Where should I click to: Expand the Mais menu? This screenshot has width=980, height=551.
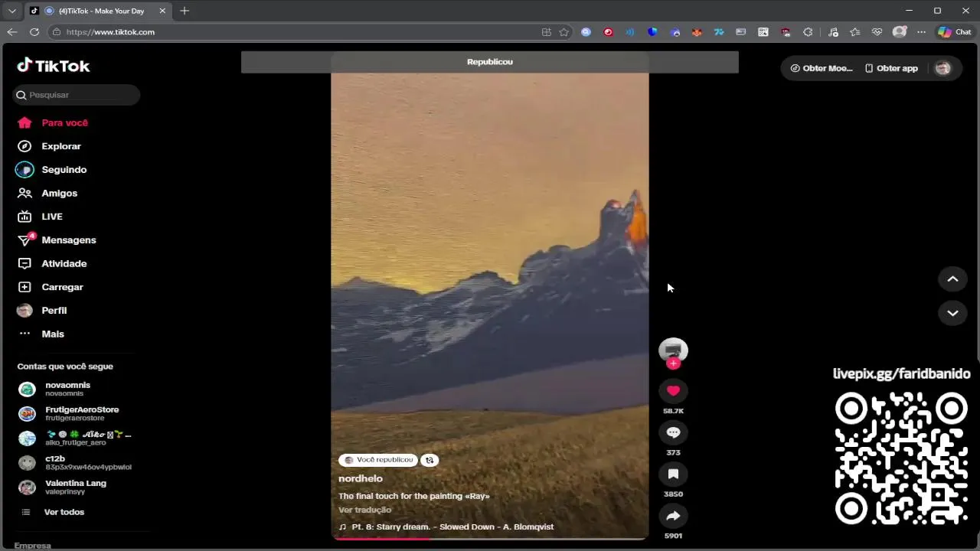pos(41,334)
